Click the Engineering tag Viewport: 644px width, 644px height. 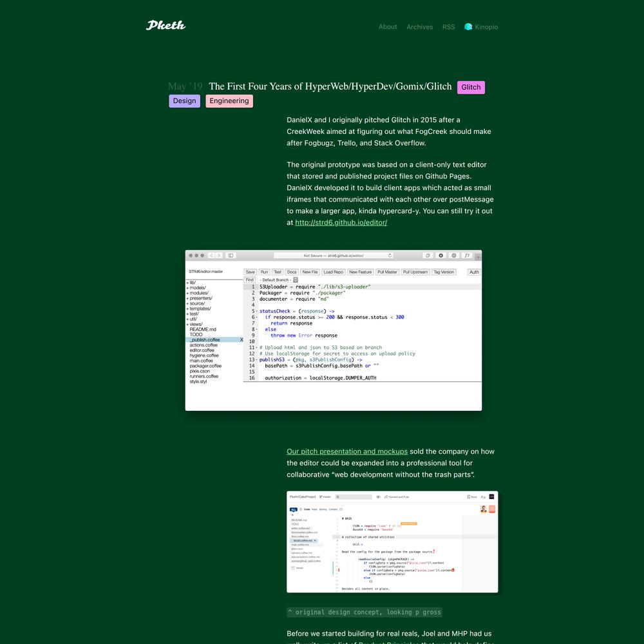(x=229, y=101)
